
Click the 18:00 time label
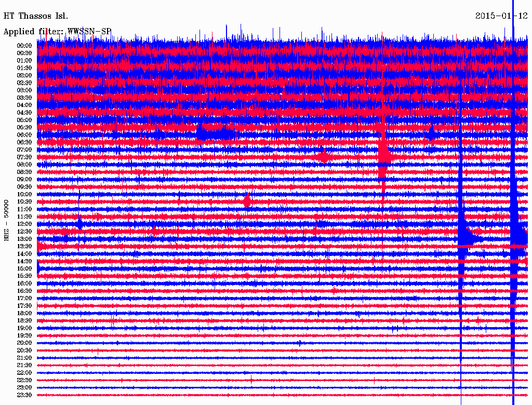coord(24,314)
